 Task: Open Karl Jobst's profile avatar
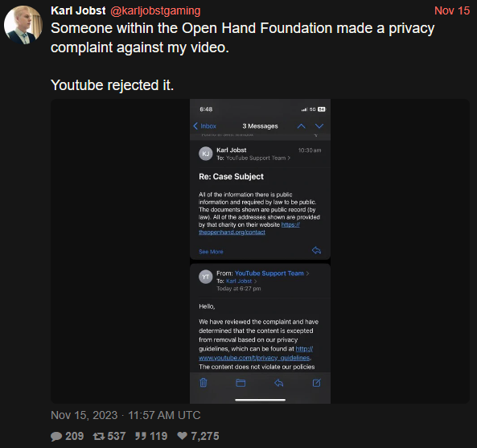click(x=23, y=24)
